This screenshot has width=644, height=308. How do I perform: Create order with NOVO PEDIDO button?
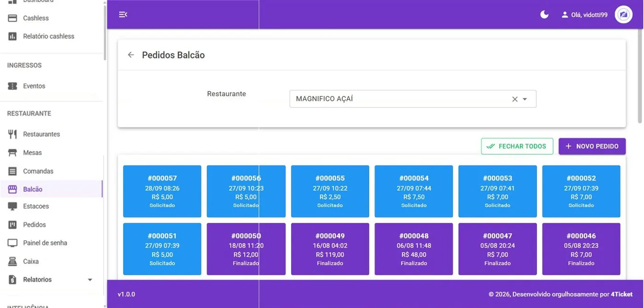pyautogui.click(x=592, y=146)
